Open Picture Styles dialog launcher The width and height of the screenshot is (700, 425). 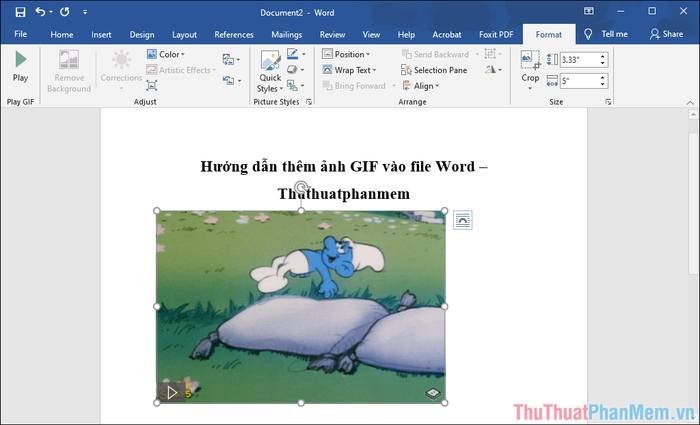point(308,102)
